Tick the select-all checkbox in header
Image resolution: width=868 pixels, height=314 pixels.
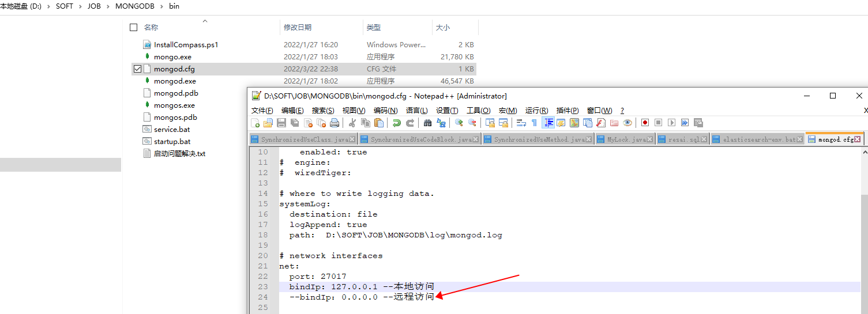[134, 27]
